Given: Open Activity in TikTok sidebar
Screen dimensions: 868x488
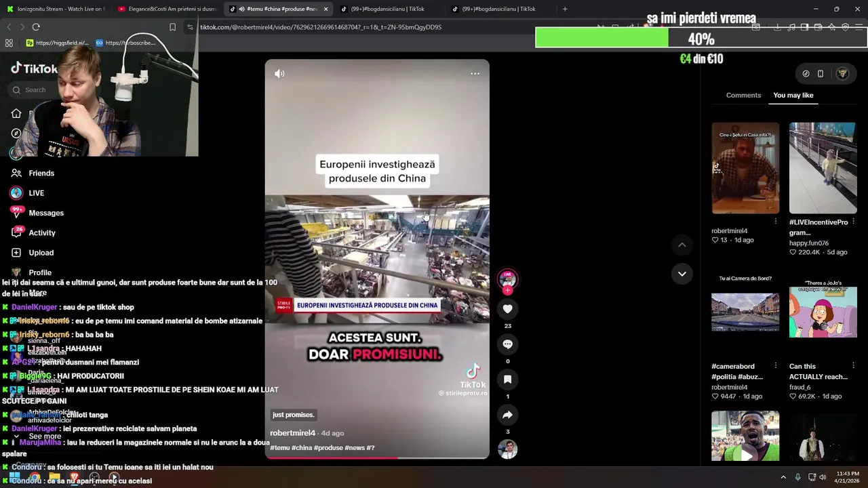Looking at the screenshot, I should coord(42,232).
